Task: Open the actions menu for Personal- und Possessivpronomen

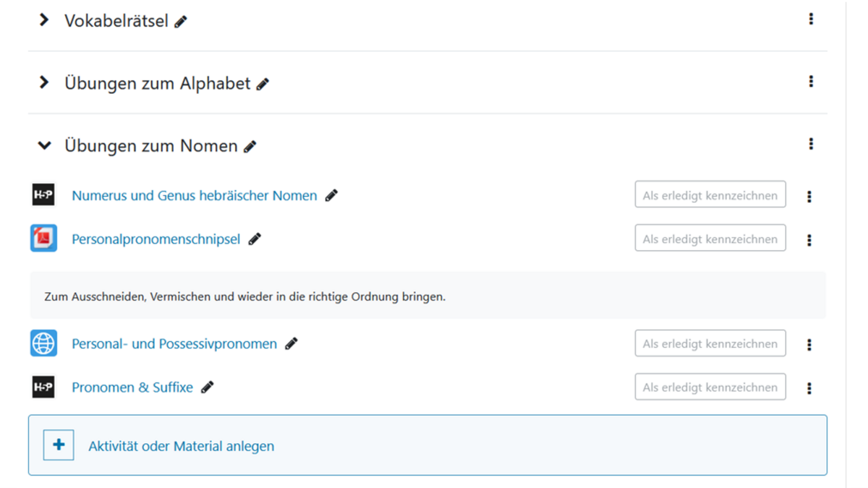Action: click(x=809, y=345)
